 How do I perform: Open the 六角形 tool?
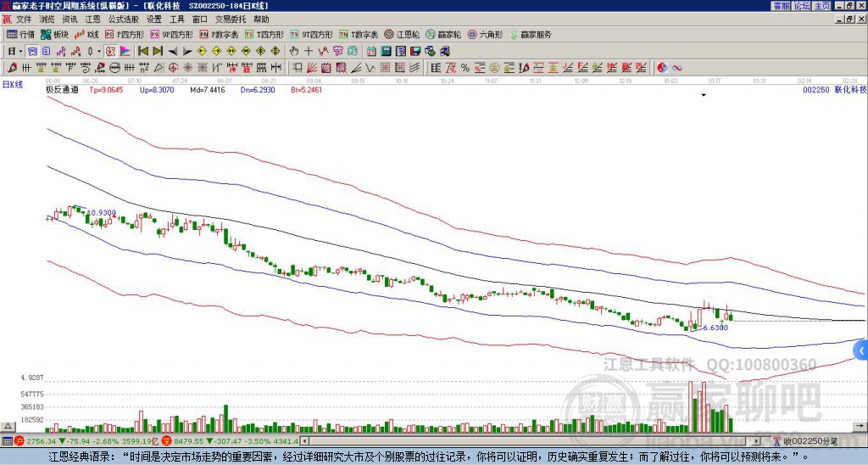coord(485,34)
